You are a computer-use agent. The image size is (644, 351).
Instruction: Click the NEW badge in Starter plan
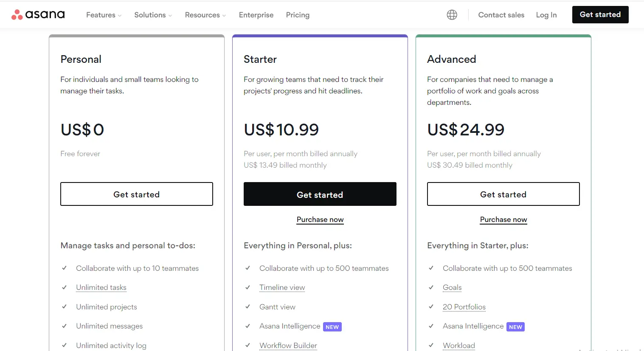(x=332, y=327)
